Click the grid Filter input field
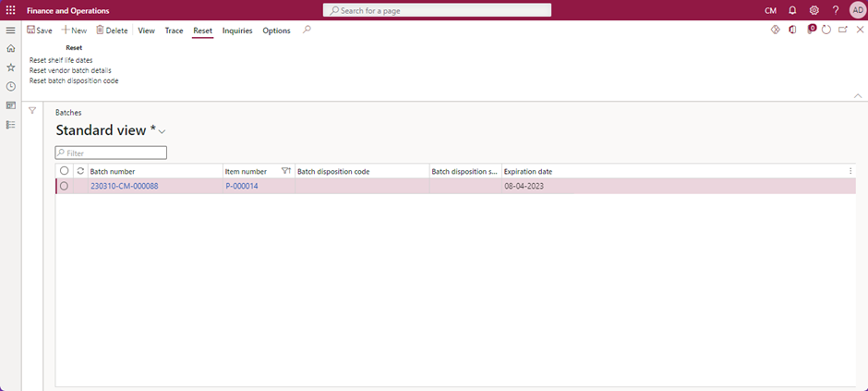Viewport: 868px width, 391px height. coord(111,153)
